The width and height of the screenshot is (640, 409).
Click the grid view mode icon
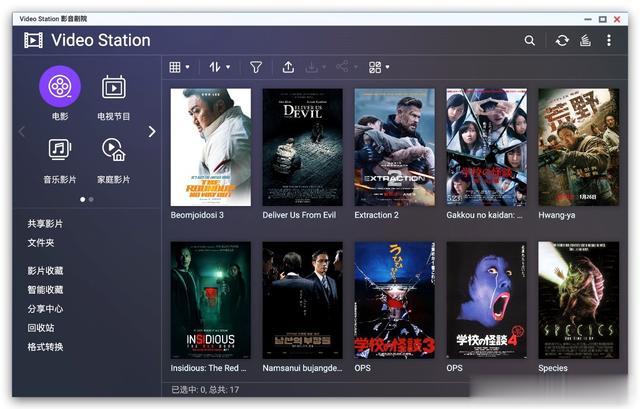point(175,67)
